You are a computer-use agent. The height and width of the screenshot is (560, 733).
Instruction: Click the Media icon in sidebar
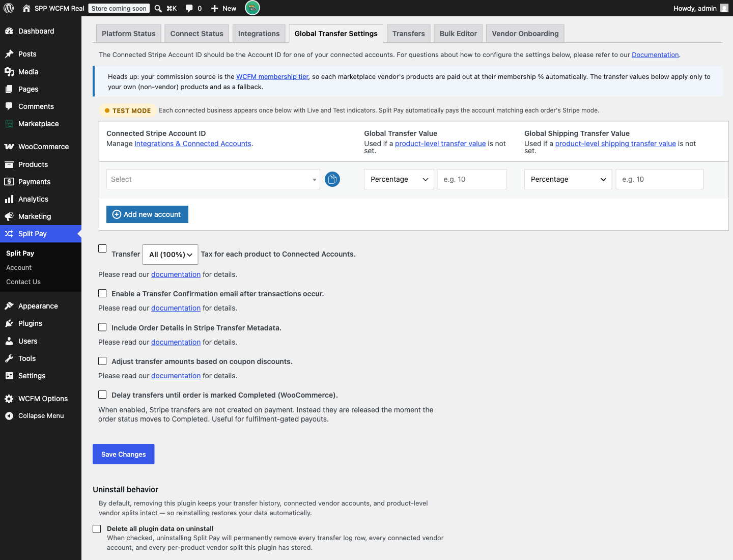click(x=9, y=72)
